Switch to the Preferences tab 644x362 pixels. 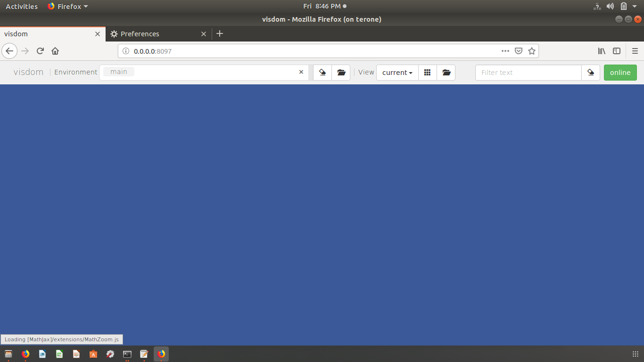(159, 34)
